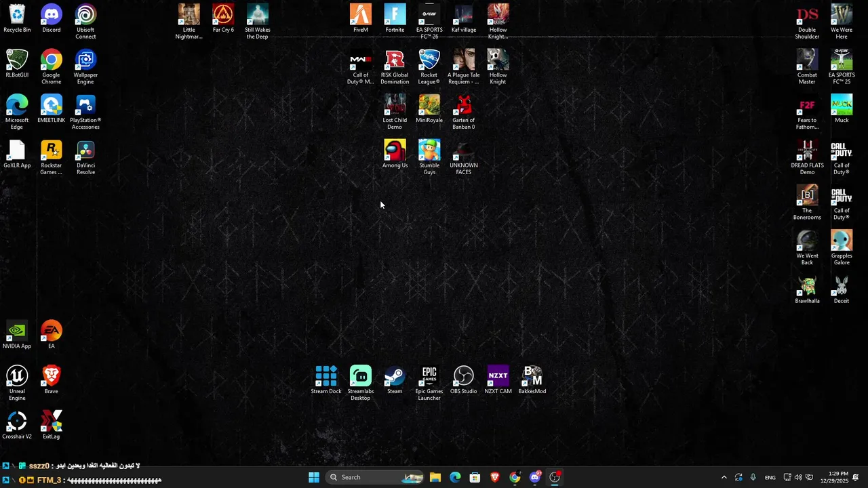Select Still Wakes the Deep icon
The width and height of the screenshot is (868, 488).
[x=258, y=22]
